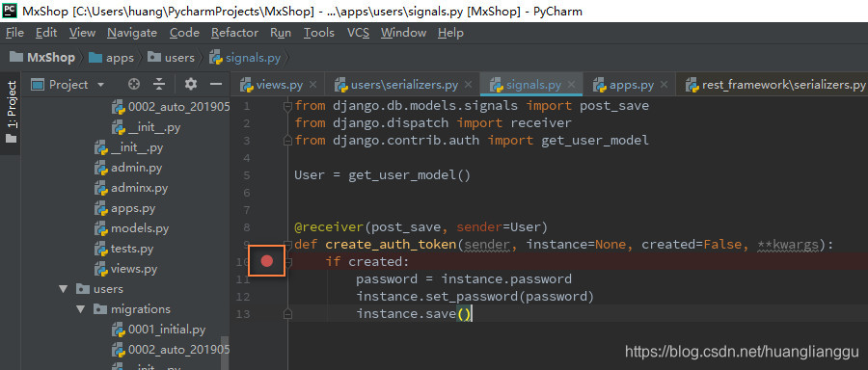
Task: Click the Project panel scrollbar
Action: (225, 353)
